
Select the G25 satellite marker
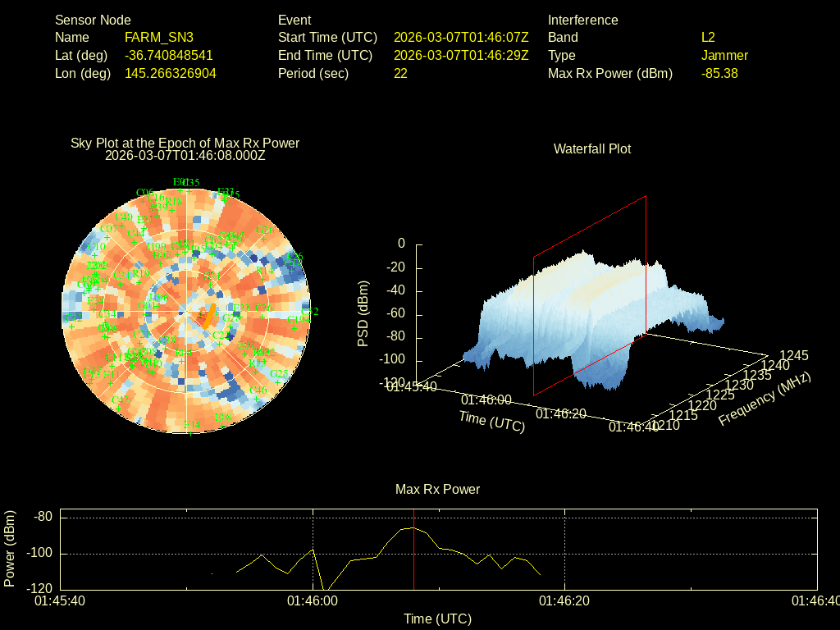[x=280, y=374]
